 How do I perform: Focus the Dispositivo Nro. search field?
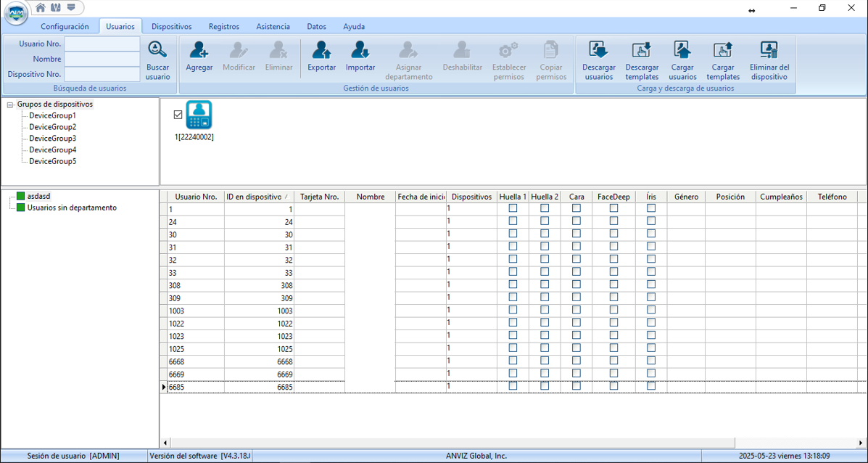(102, 74)
